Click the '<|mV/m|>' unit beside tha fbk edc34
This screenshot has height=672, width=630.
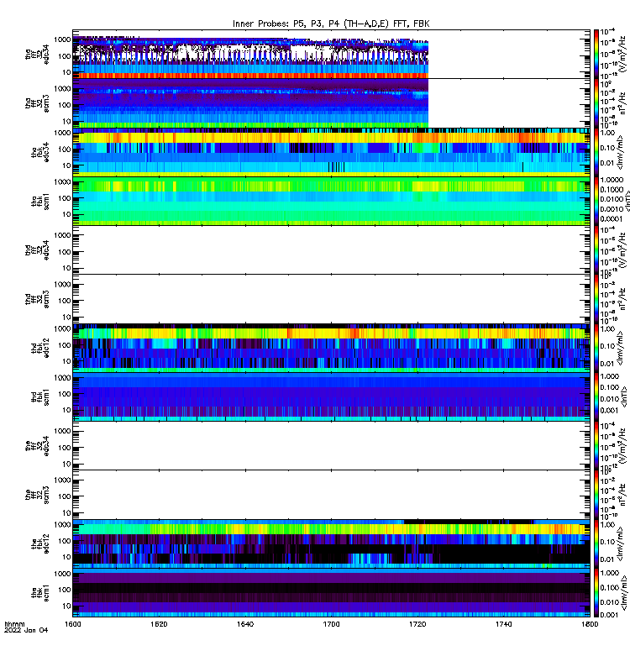(621, 152)
